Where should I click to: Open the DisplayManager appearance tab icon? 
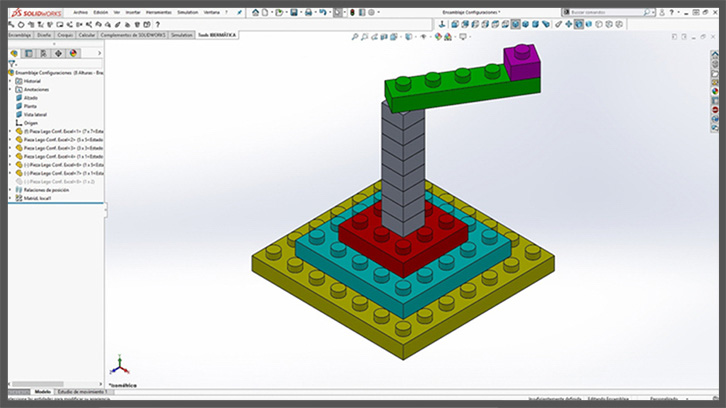click(x=72, y=53)
